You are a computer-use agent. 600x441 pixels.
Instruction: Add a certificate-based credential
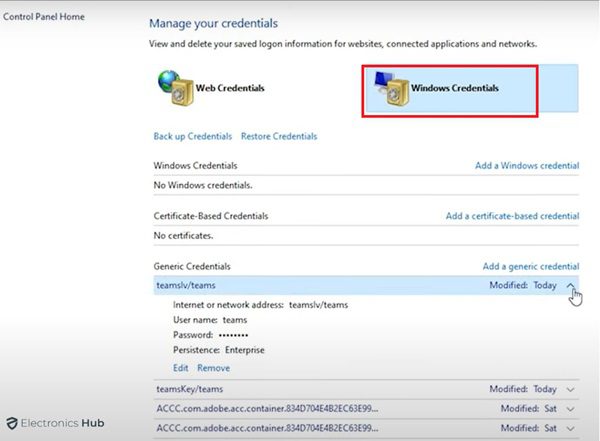coord(512,216)
